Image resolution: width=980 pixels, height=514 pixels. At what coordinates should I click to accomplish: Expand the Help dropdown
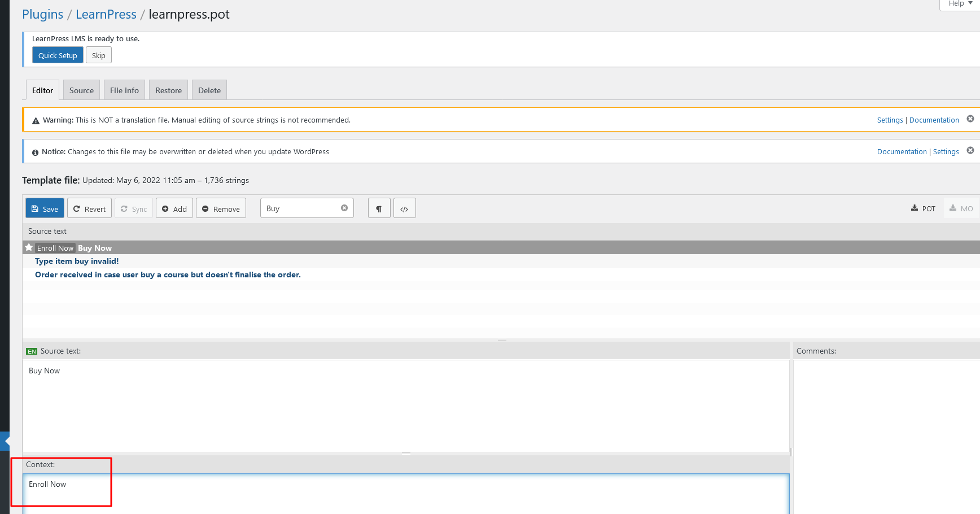coord(960,4)
